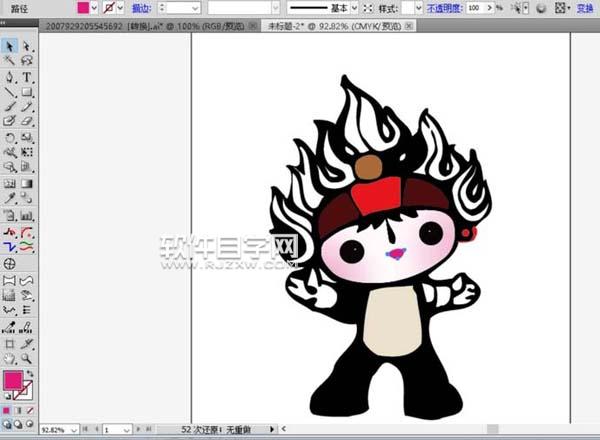Choose the Pen tool
Image resolution: width=600 pixels, height=440 pixels.
[9, 77]
